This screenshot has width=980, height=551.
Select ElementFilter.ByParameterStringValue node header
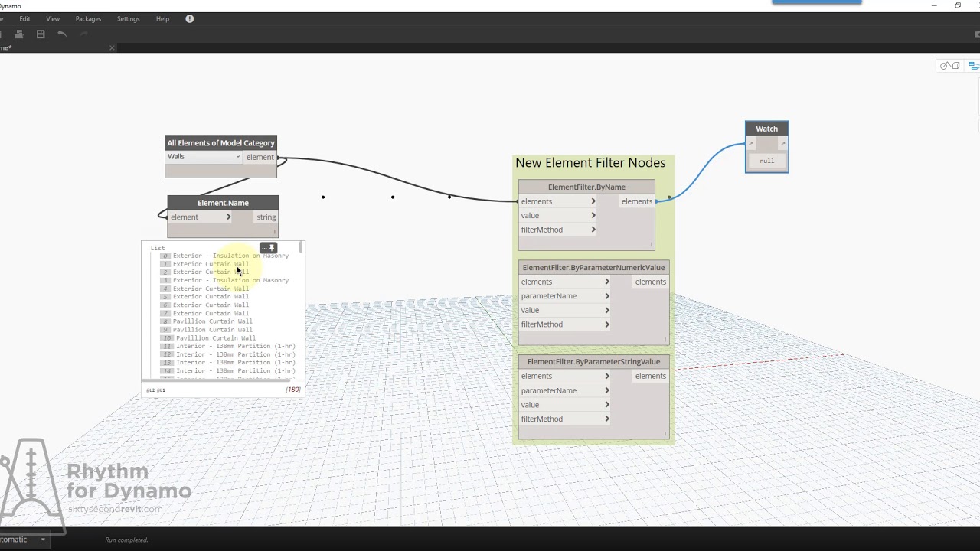click(x=593, y=362)
